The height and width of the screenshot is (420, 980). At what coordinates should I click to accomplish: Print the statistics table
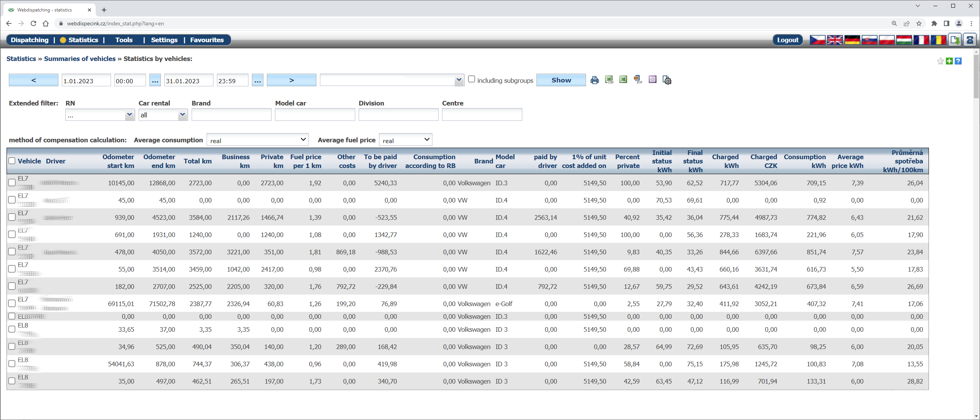click(594, 80)
